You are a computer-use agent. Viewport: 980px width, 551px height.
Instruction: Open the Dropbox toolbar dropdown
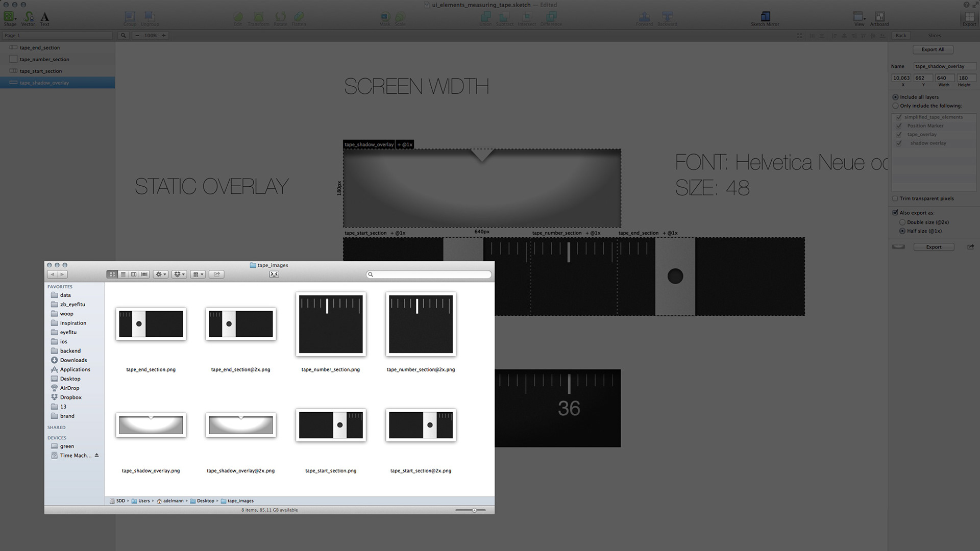click(x=179, y=274)
